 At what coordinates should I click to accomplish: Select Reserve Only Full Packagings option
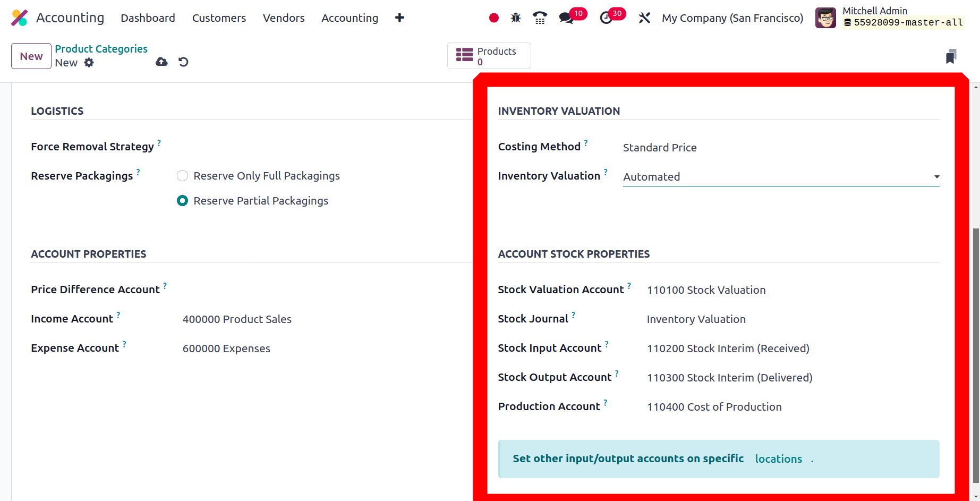coord(182,176)
